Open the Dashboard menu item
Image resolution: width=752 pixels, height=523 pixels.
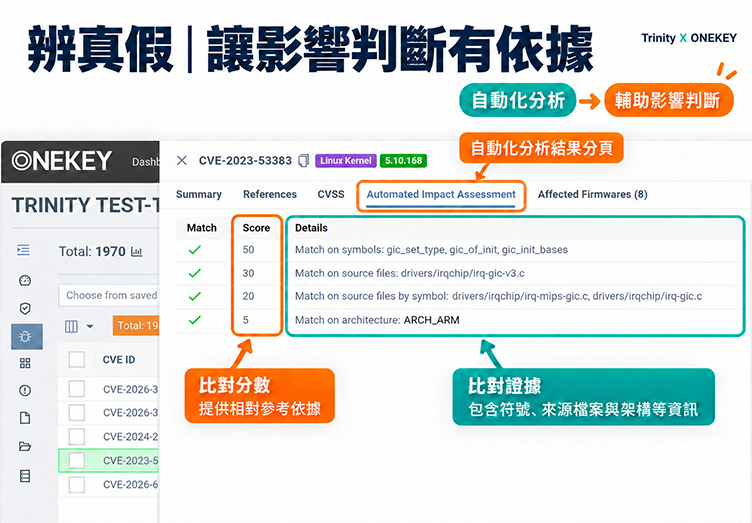[145, 162]
